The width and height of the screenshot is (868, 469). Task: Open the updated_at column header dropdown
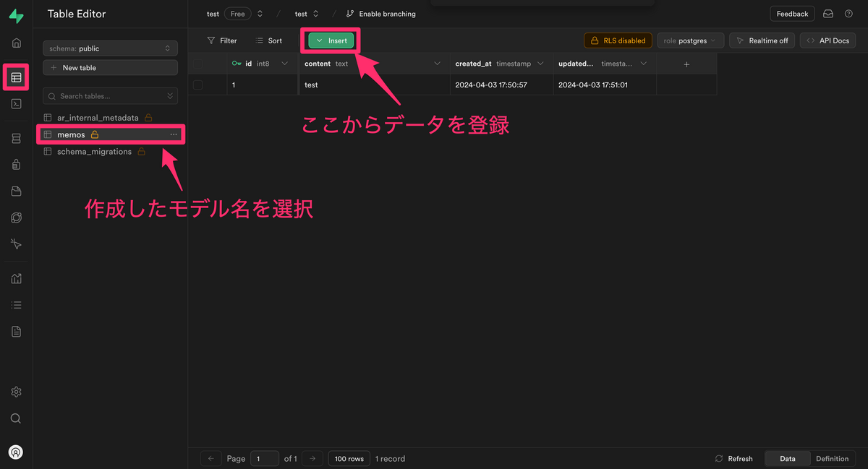coord(644,64)
